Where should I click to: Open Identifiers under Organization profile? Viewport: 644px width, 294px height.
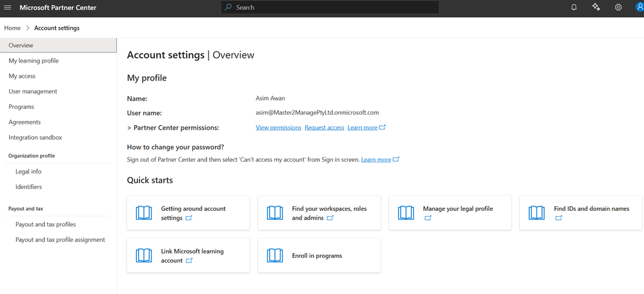[29, 187]
